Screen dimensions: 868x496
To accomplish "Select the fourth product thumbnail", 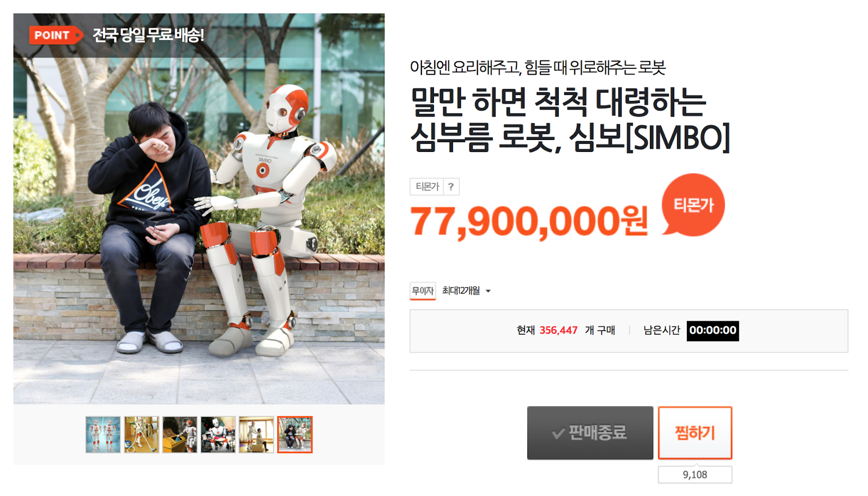I will 218,435.
